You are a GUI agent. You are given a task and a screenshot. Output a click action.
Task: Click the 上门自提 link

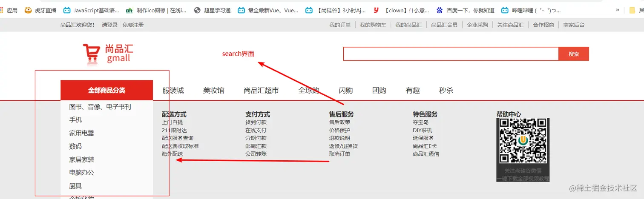(172, 122)
